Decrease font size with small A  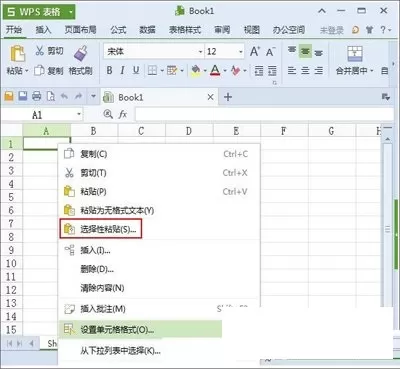(270, 52)
